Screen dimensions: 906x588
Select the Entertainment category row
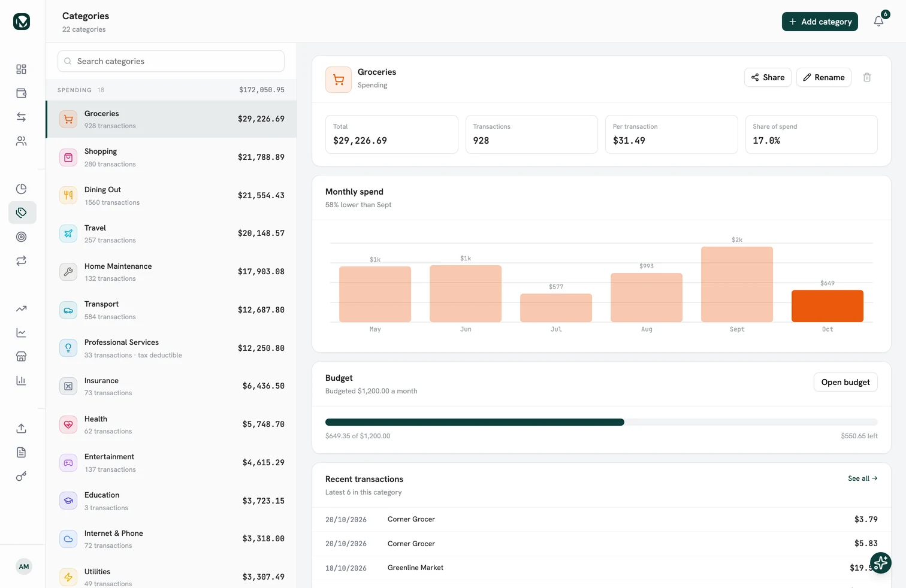pyautogui.click(x=171, y=463)
